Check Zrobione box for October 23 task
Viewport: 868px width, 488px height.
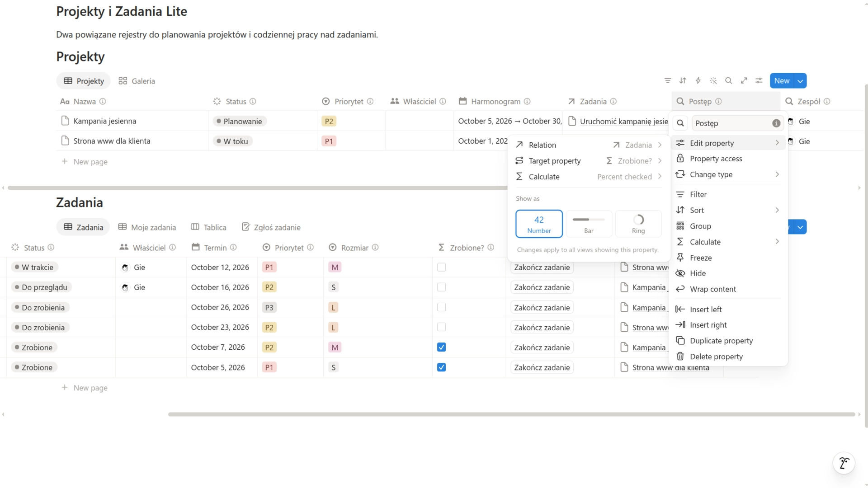coord(442,327)
